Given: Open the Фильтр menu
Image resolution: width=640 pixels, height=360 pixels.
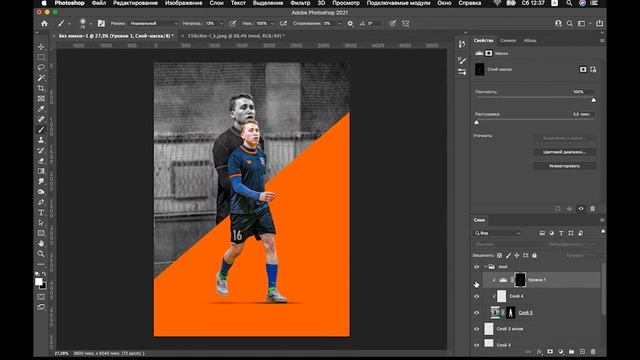Looking at the screenshot, I should [x=300, y=3].
